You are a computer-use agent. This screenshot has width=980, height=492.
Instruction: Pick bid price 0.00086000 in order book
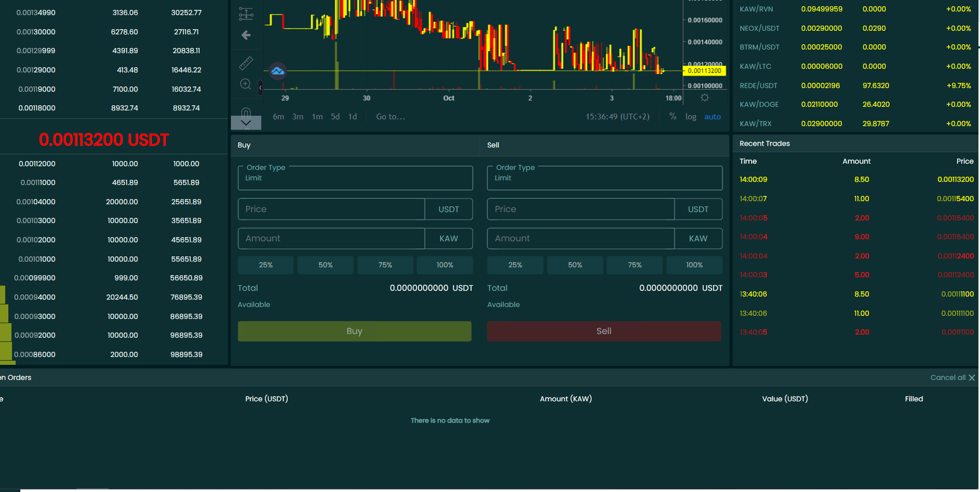[35, 354]
